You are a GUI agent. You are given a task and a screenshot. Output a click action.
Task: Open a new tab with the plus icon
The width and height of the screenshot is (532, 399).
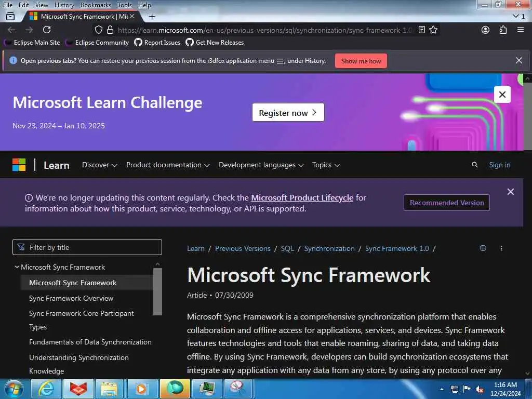pyautogui.click(x=152, y=16)
